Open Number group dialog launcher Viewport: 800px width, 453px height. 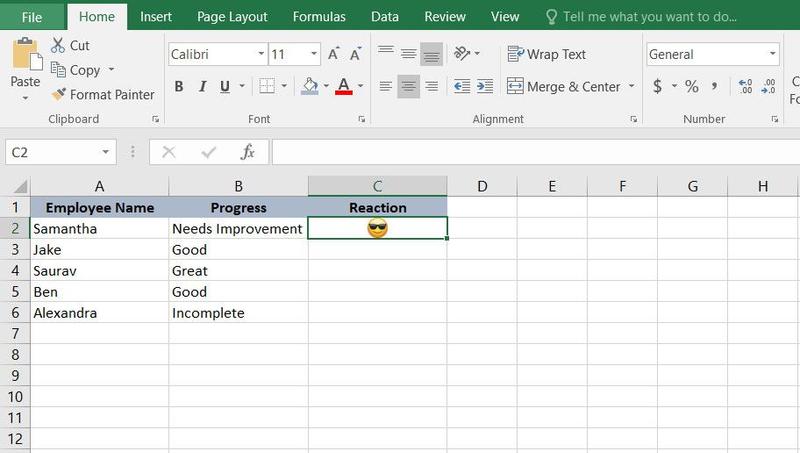[x=775, y=119]
